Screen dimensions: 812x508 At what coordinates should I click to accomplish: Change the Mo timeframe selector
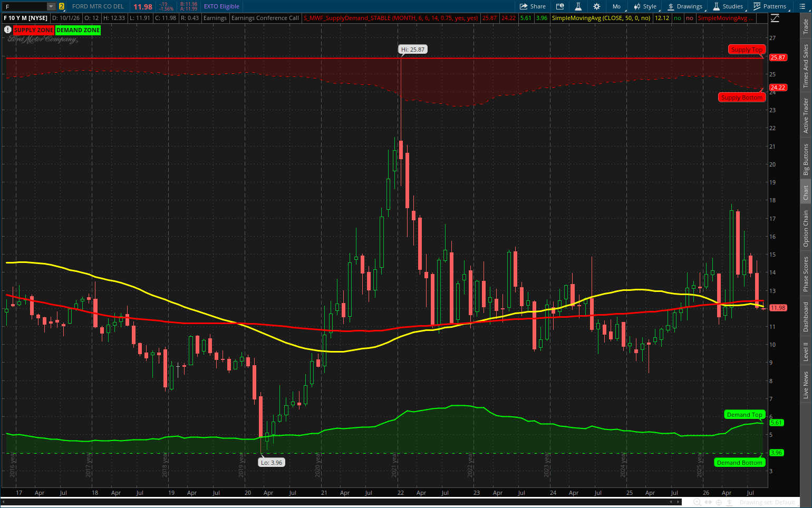(617, 6)
